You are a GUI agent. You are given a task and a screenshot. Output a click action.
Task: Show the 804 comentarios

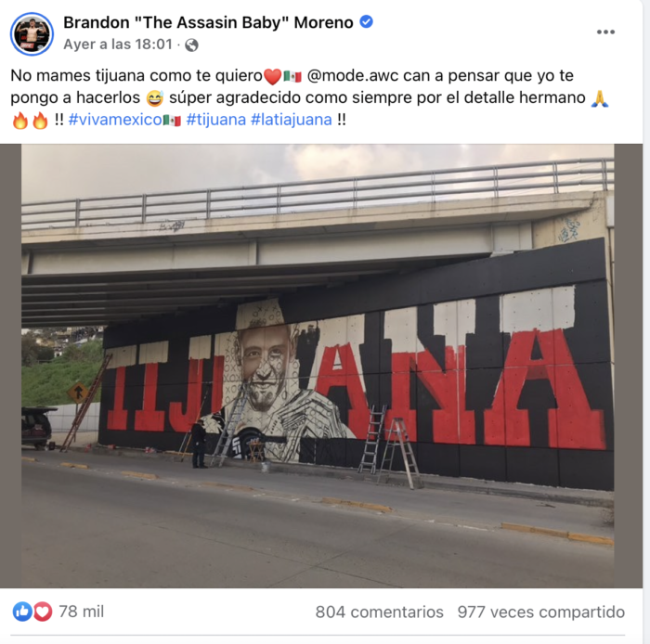[379, 612]
